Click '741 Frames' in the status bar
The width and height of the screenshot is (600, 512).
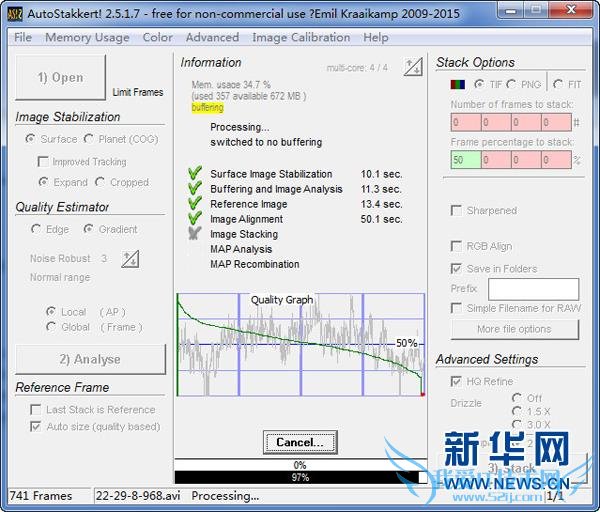point(41,496)
